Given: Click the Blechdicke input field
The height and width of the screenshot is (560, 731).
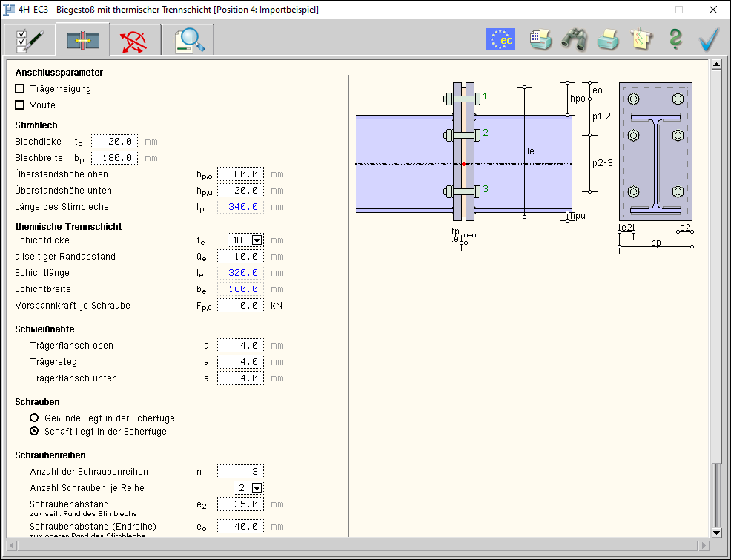Looking at the screenshot, I should click(115, 142).
